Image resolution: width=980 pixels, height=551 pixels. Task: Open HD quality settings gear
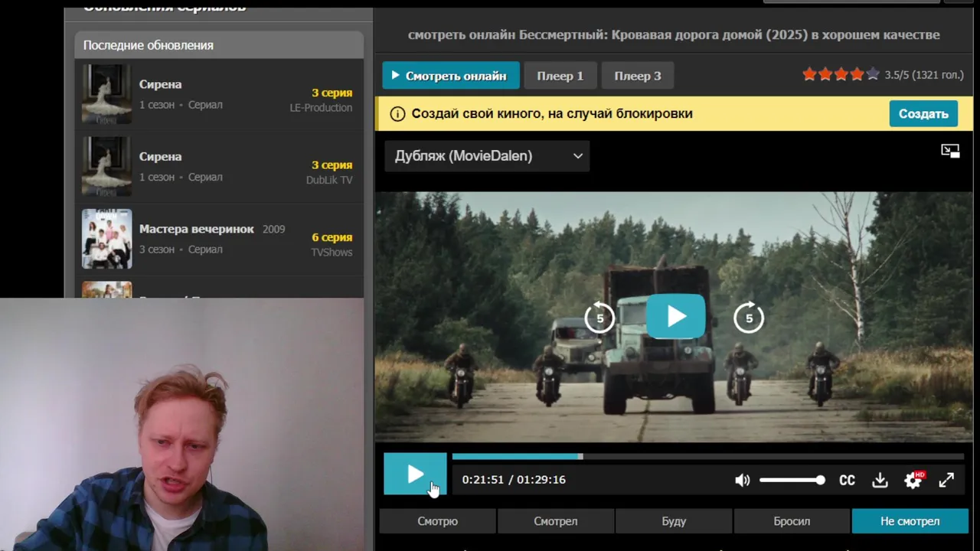(913, 480)
